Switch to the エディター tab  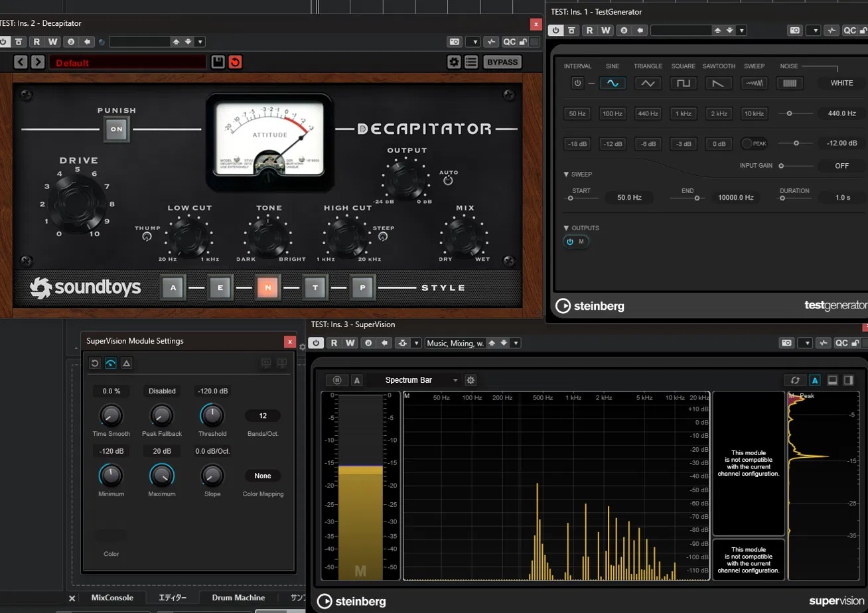pyautogui.click(x=173, y=598)
